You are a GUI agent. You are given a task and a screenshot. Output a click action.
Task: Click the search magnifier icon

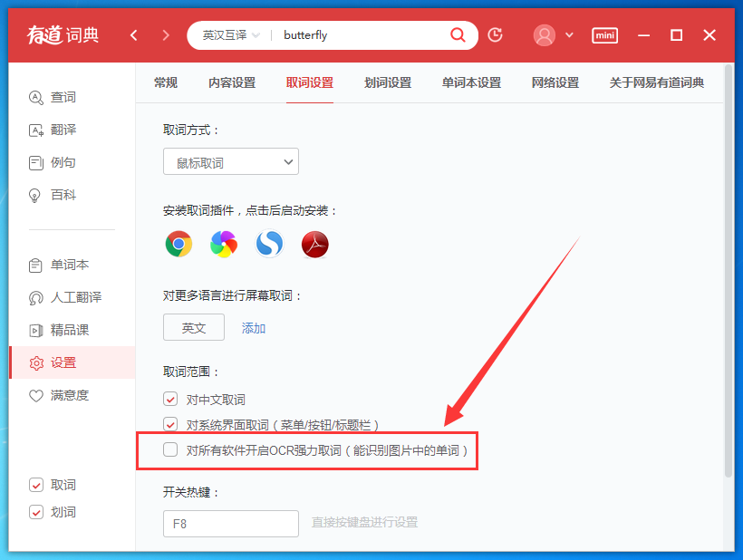point(458,34)
